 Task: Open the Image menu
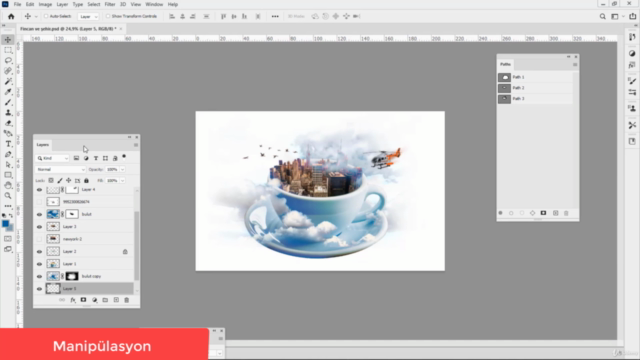tap(45, 4)
